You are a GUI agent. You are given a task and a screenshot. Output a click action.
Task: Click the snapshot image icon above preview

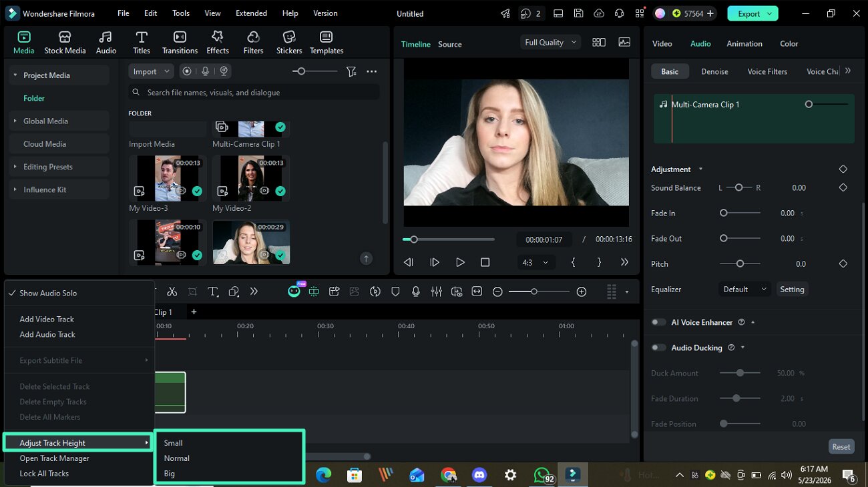pos(624,42)
